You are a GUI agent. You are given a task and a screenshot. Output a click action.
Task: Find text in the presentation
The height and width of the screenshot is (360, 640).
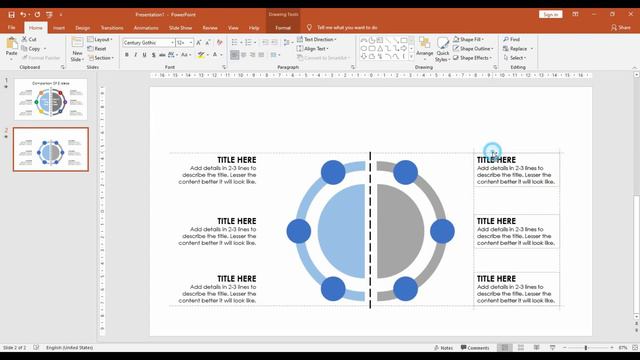(x=511, y=39)
